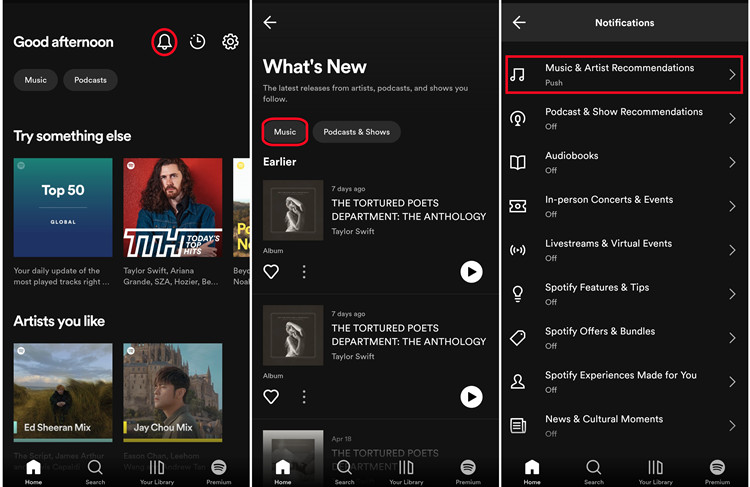Expand Audiobooks chevron
The image size is (750, 487).
(732, 162)
